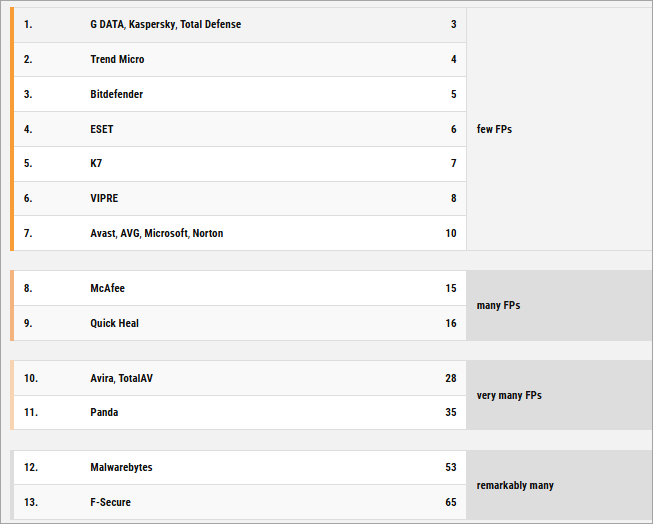Click Malwarebytes' false positive count 53
The image size is (653, 524).
click(x=451, y=467)
